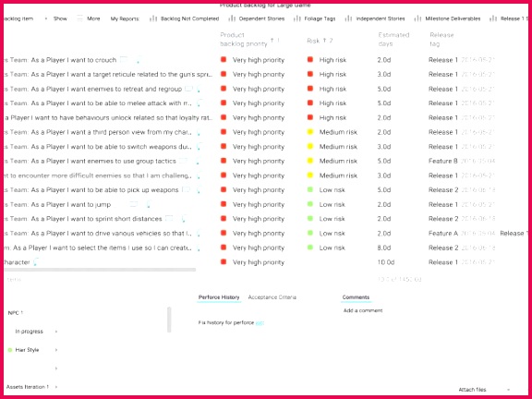Viewport: 532px width, 399px height.
Task: Click the Feature A release tag cell
Action: click(443, 234)
